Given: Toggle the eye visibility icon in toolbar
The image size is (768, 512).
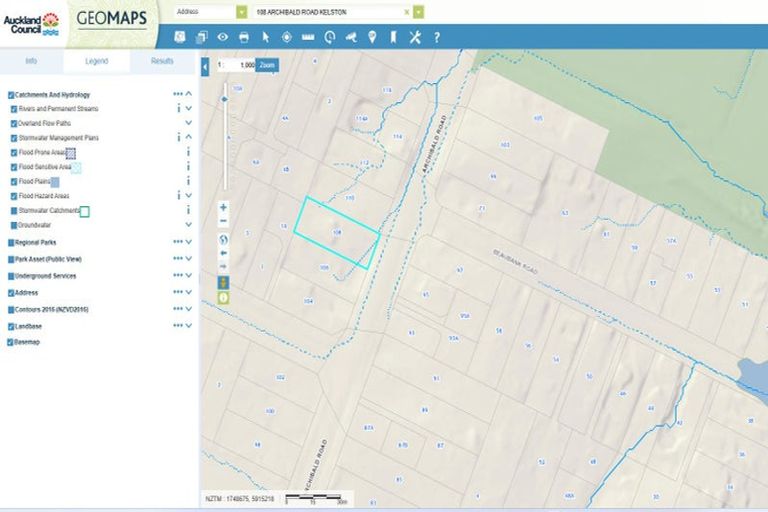Looking at the screenshot, I should (222, 37).
